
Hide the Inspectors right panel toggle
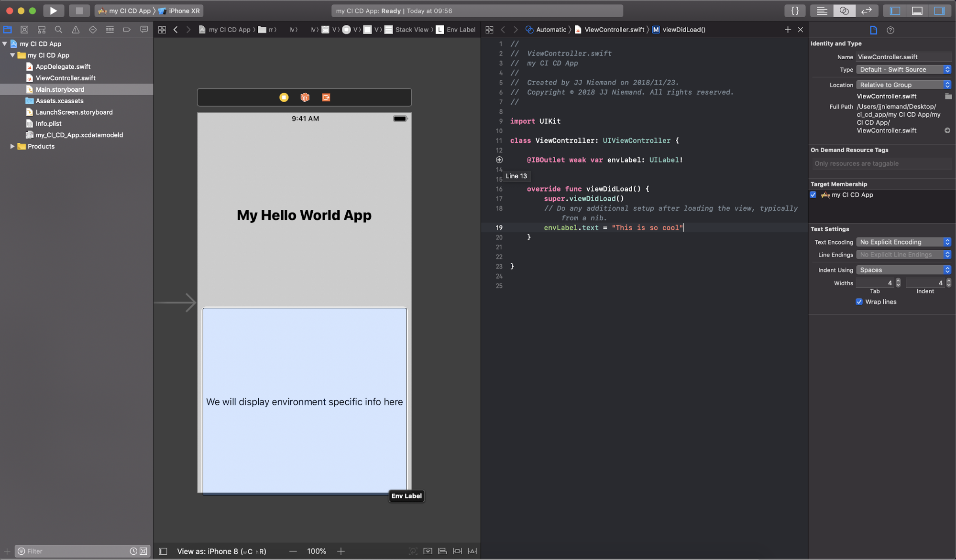(x=939, y=11)
